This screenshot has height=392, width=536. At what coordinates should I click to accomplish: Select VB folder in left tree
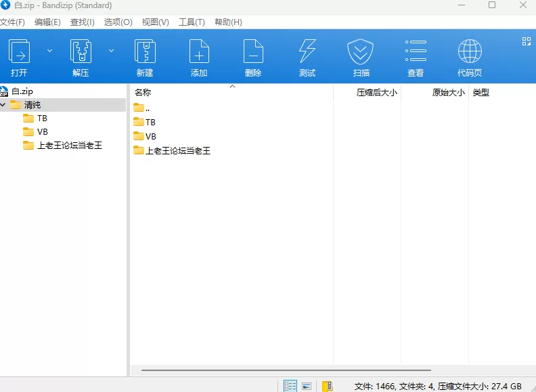[43, 132]
